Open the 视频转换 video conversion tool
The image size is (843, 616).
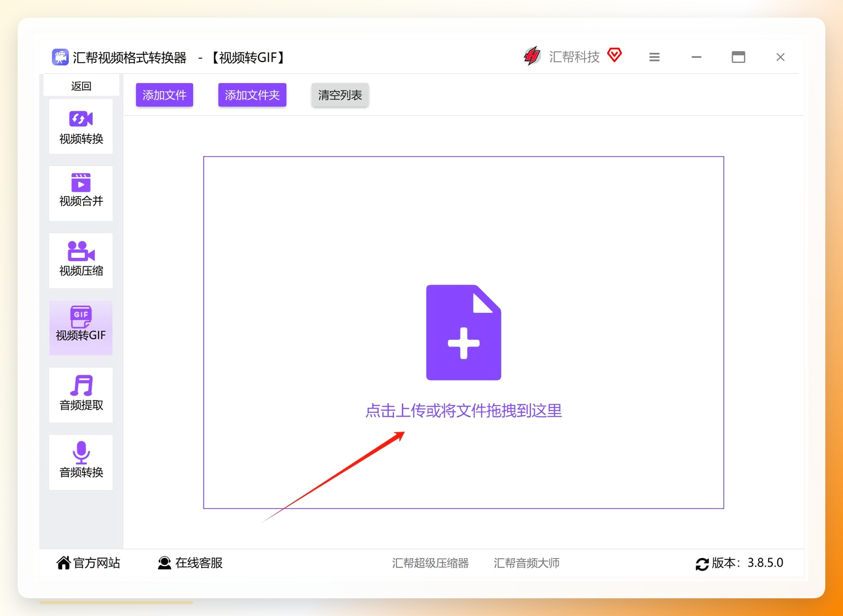81,127
